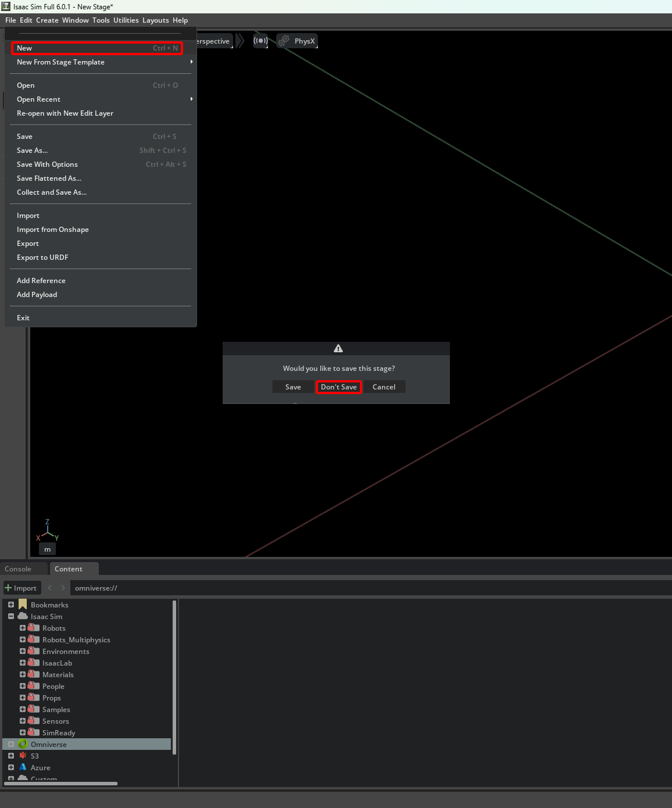Click the renderer broadcast signal icon
Screen dimensions: 672x808
[260, 41]
